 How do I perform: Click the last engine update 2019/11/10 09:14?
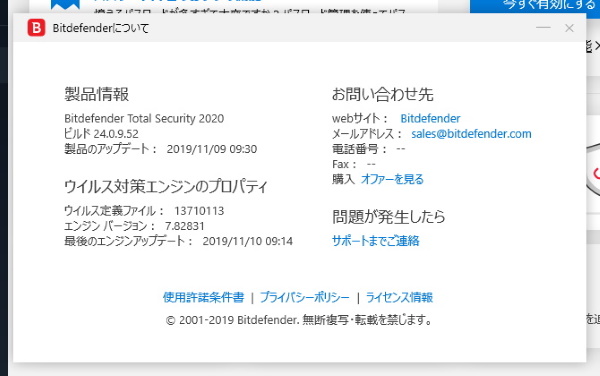click(x=247, y=241)
